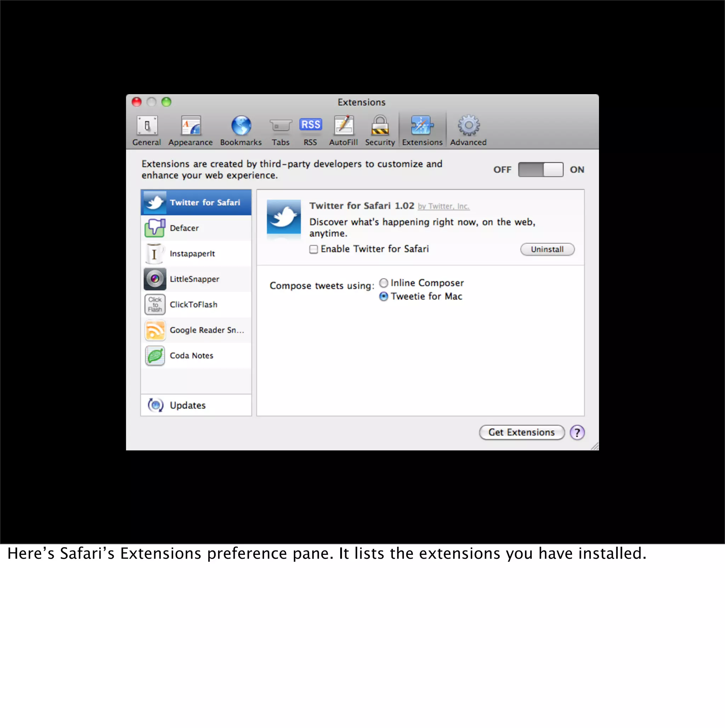Click the Coda Notes leaf icon
Screen dimensions: 725x728
pos(155,356)
